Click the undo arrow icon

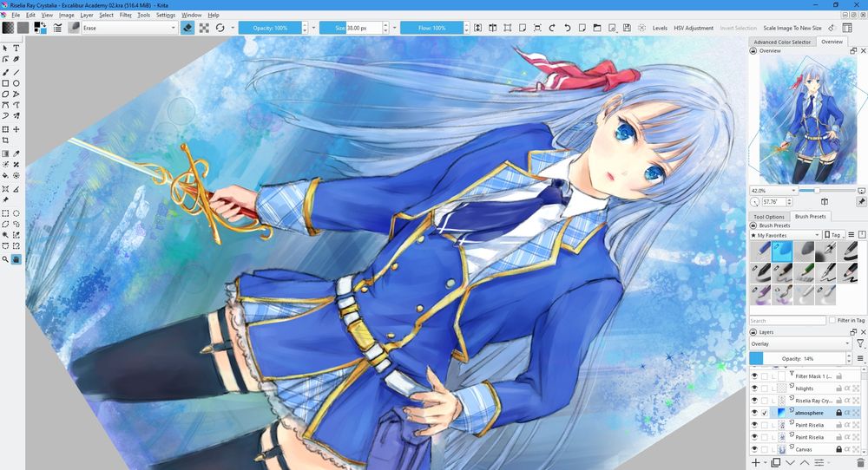click(x=567, y=28)
